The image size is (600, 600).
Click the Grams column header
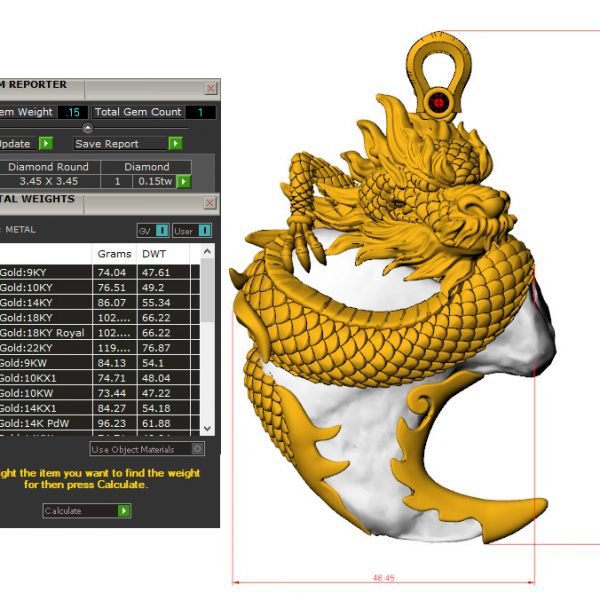coord(114,254)
